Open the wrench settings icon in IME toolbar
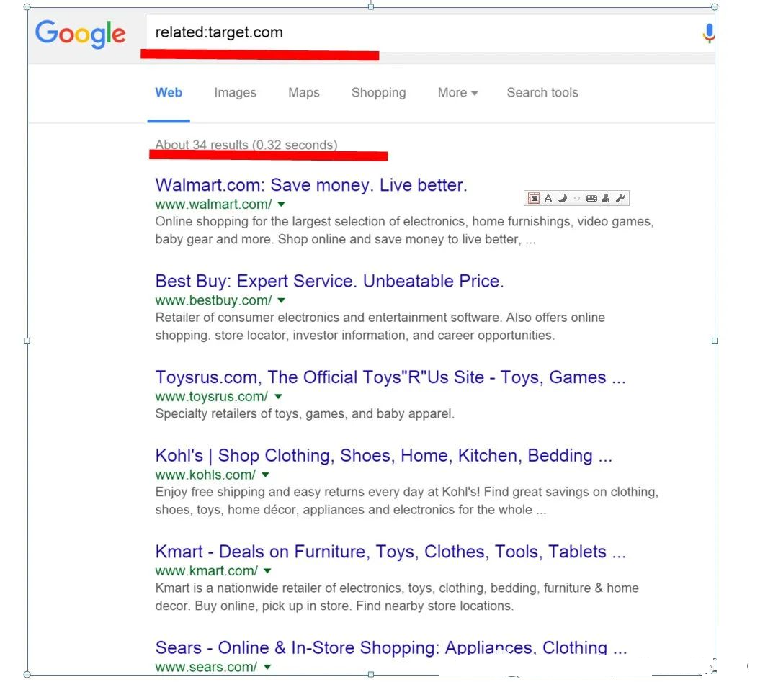 coord(620,199)
